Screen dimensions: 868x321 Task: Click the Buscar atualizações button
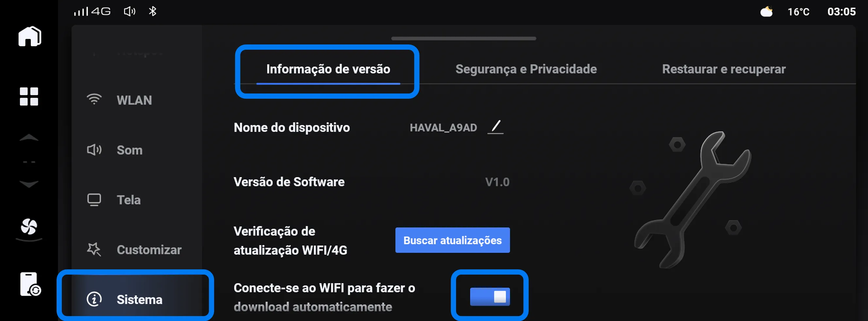pos(452,240)
